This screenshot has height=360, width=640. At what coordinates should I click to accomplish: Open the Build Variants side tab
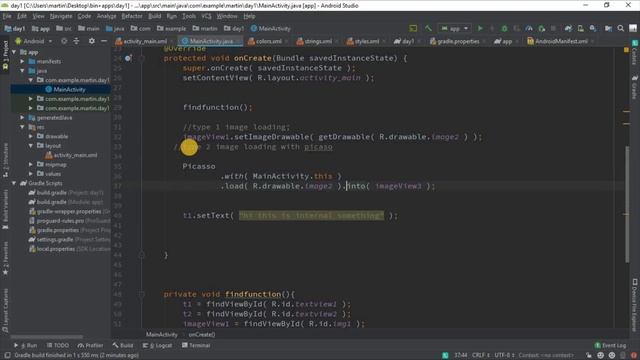[5, 209]
